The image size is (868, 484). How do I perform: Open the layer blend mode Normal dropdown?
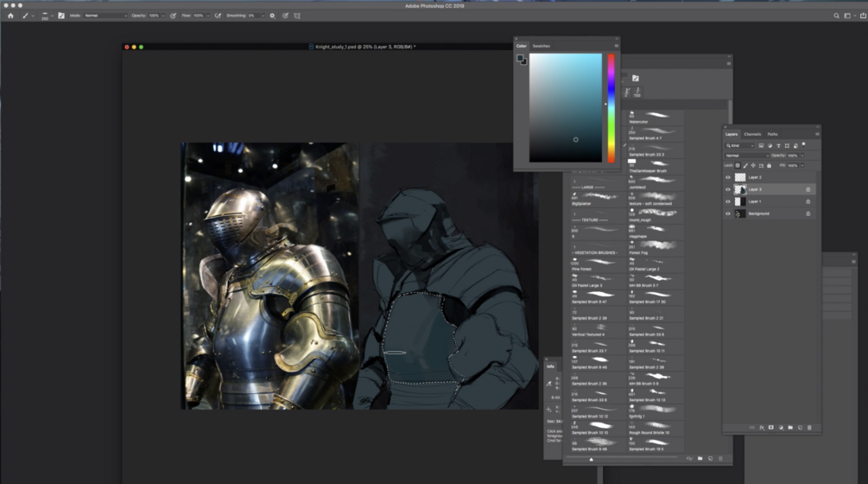745,156
